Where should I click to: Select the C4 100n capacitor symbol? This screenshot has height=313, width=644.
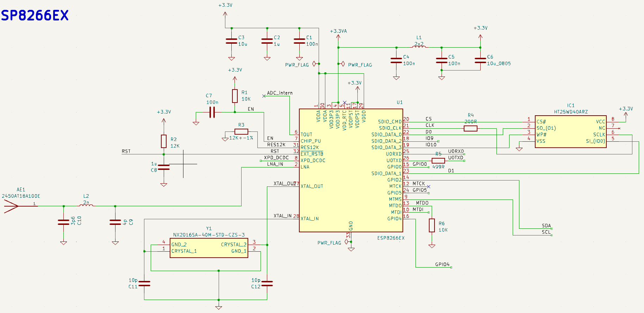point(396,60)
